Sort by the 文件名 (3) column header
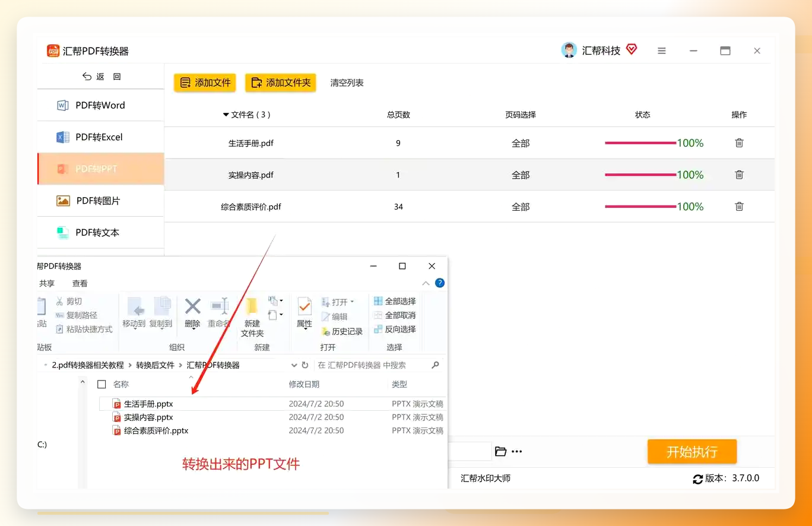 click(246, 115)
